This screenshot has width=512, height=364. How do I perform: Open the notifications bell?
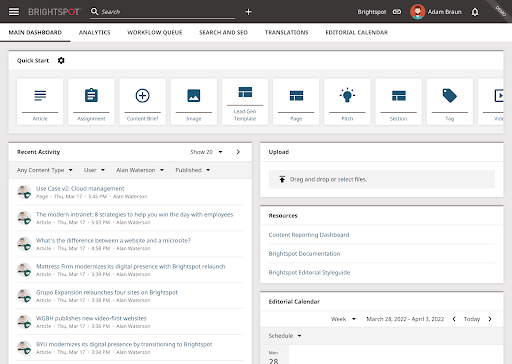pyautogui.click(x=475, y=12)
